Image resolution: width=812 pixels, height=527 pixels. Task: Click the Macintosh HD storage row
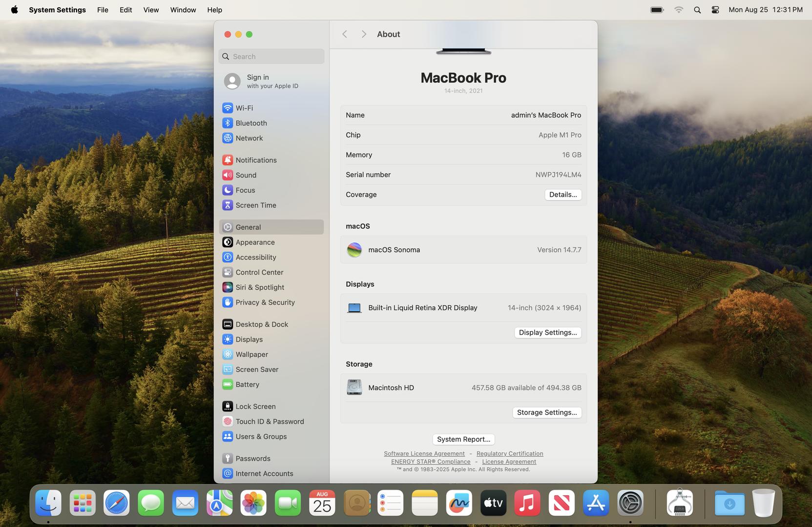(463, 388)
